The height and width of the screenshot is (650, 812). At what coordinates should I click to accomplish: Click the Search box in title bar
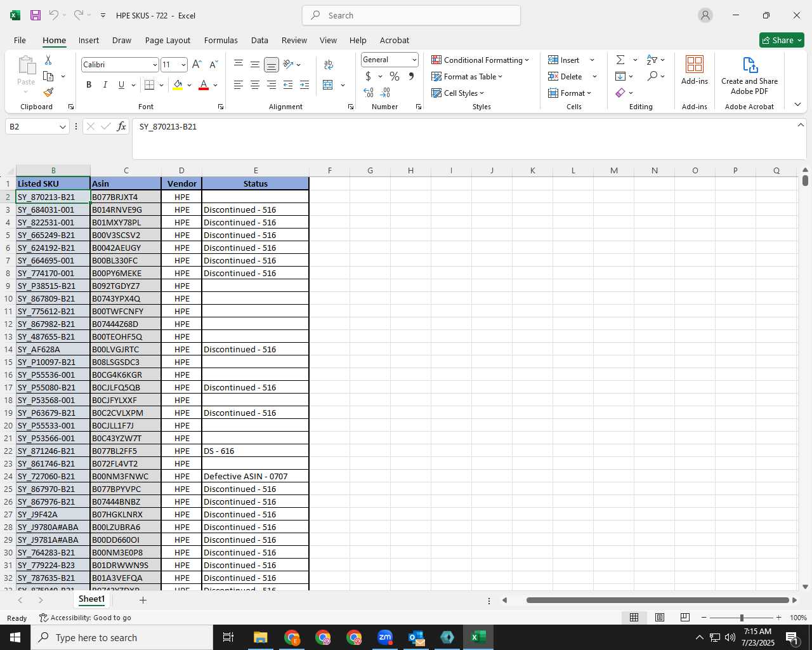tap(412, 15)
